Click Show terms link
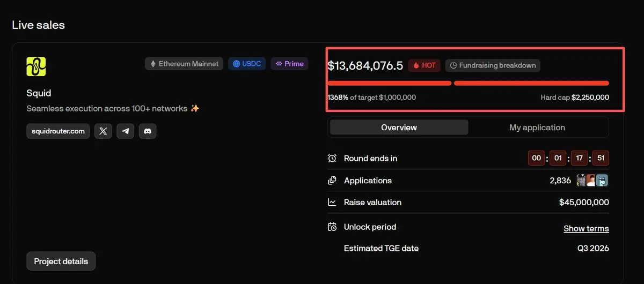This screenshot has height=284, width=644. [x=586, y=228]
